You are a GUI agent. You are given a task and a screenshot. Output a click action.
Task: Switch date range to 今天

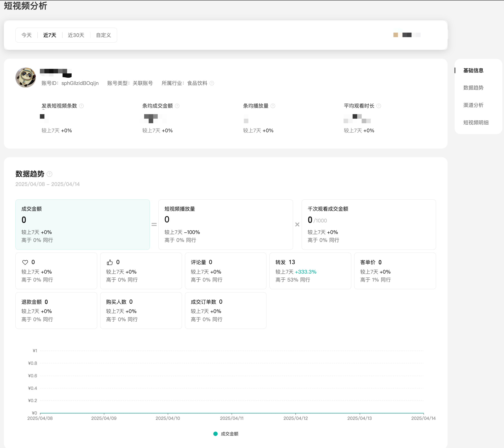(x=26, y=35)
